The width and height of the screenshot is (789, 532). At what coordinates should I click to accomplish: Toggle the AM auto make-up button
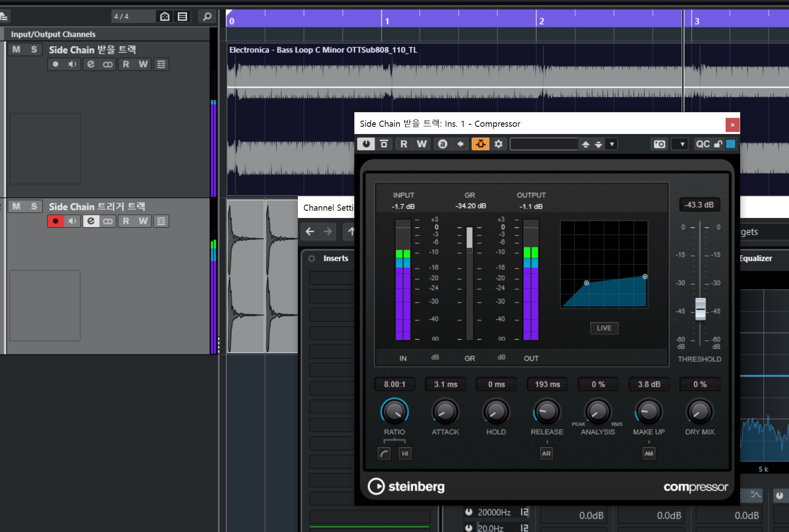(649, 454)
